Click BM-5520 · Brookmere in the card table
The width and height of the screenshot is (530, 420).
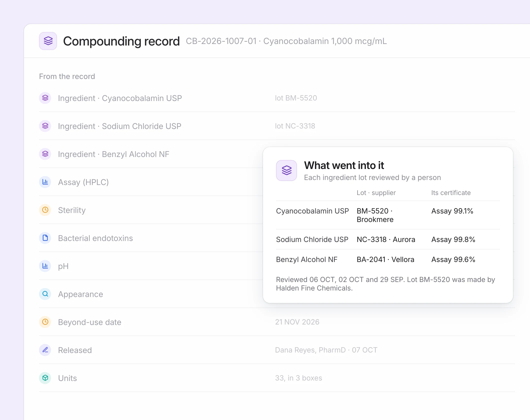[x=375, y=215]
